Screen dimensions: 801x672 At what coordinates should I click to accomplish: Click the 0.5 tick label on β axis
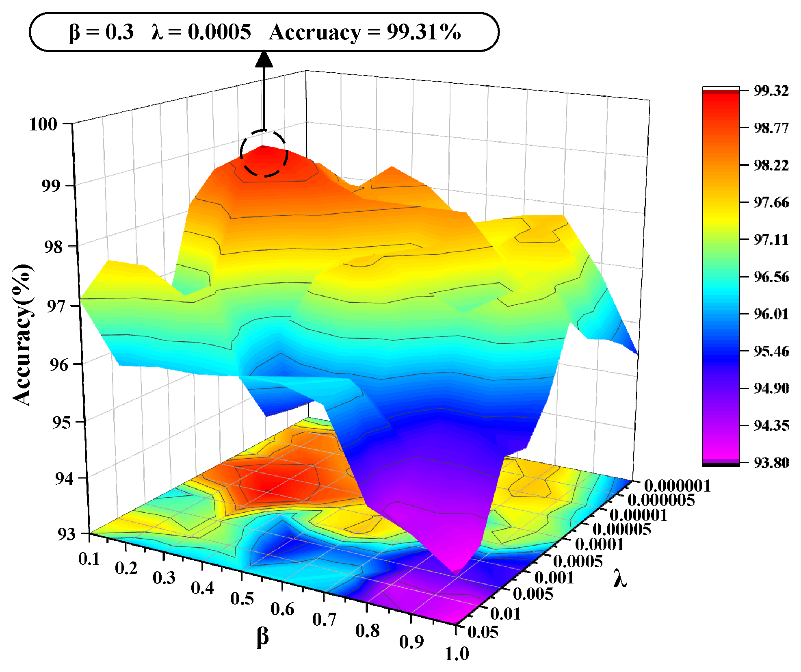[x=242, y=598]
